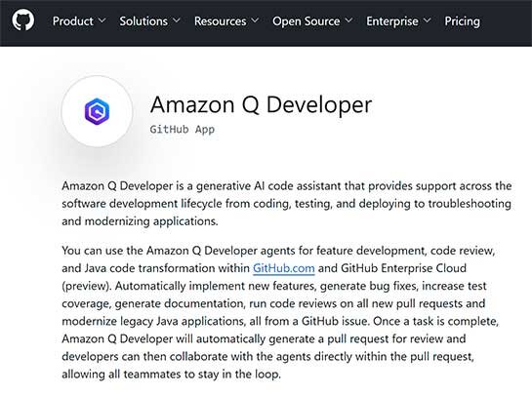
Task: Expand the chevron next to Enterprise
Action: (x=428, y=20)
